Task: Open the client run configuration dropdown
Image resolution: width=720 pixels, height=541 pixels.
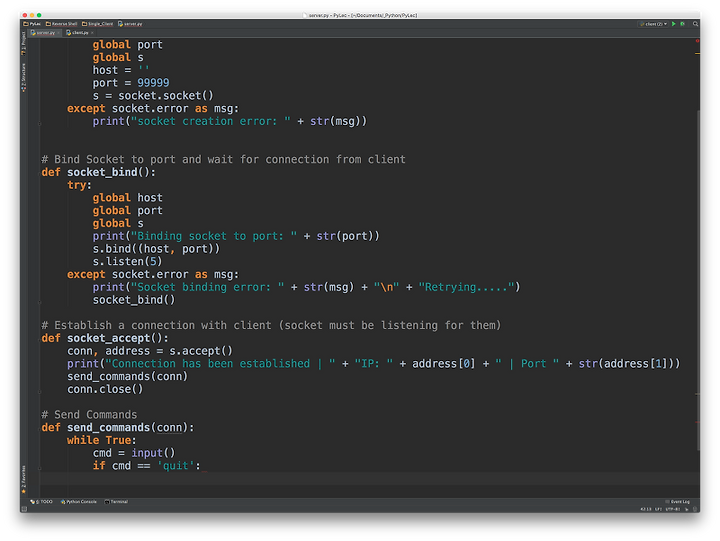Action: coord(653,24)
